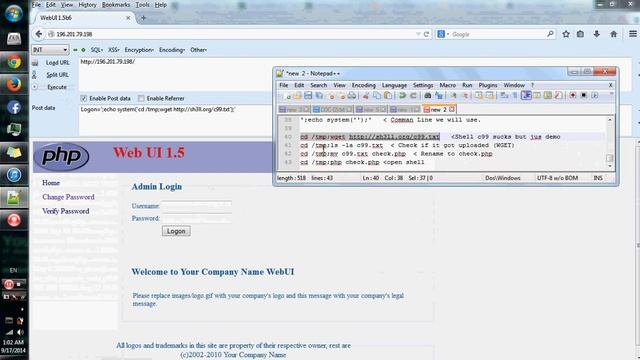Image resolution: width=640 pixels, height=360 pixels.
Task: Click Notepad++ Copy toolbar icon
Action: click(x=377, y=96)
